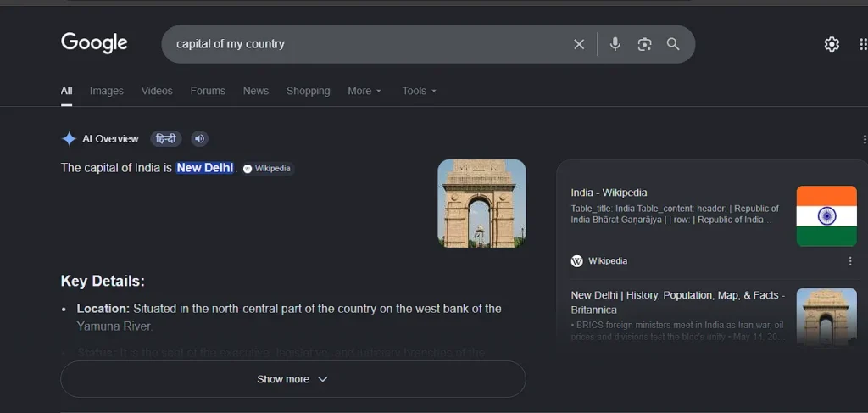Switch AI Overview to Hindi language
This screenshot has height=413, width=868.
[166, 139]
